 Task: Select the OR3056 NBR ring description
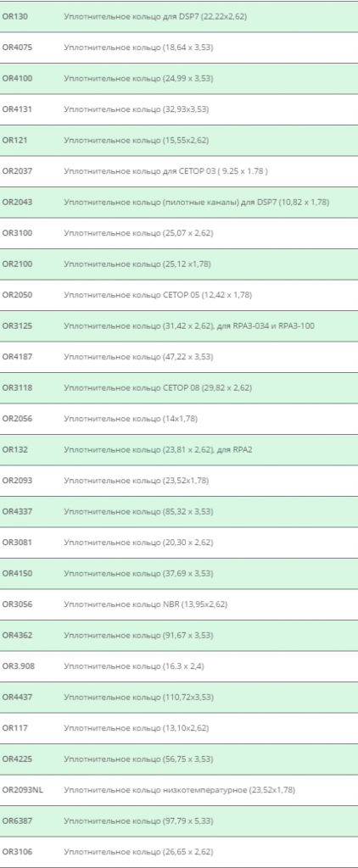click(x=145, y=604)
